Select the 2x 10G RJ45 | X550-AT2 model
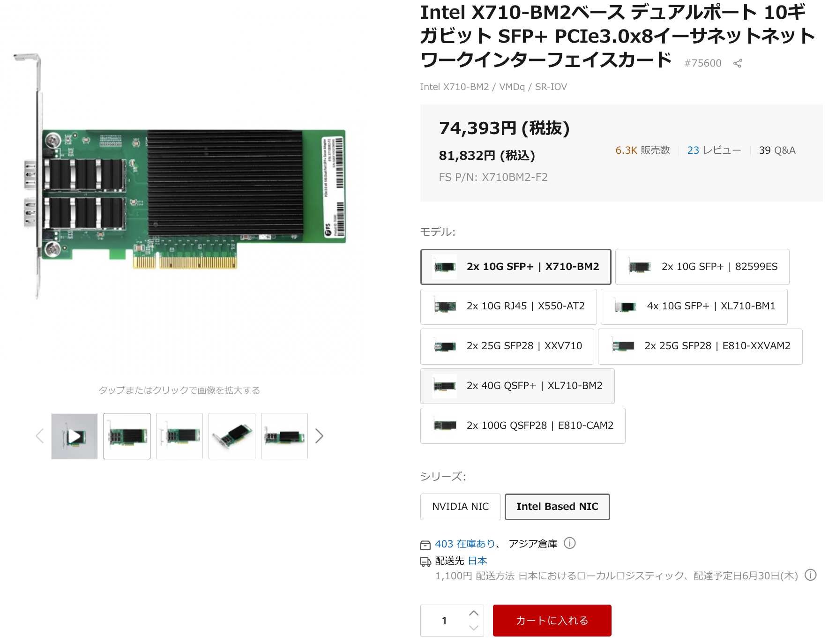This screenshot has height=644, width=836. pyautogui.click(x=508, y=307)
